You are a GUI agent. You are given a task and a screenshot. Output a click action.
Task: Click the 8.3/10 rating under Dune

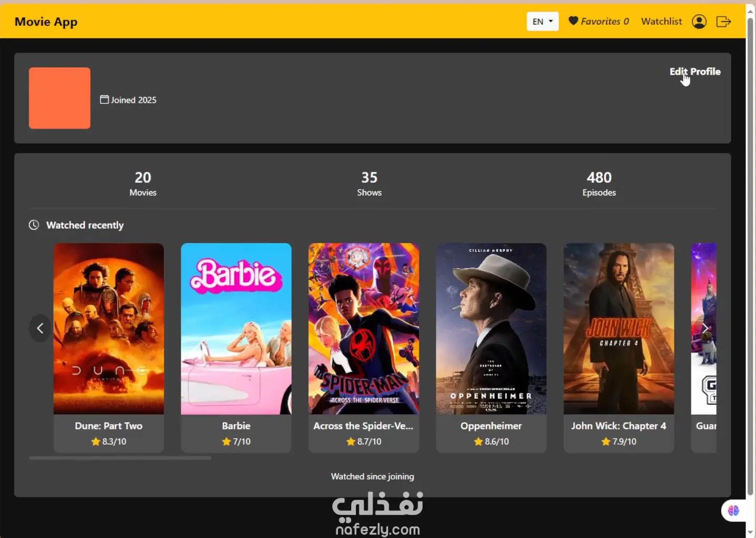108,442
